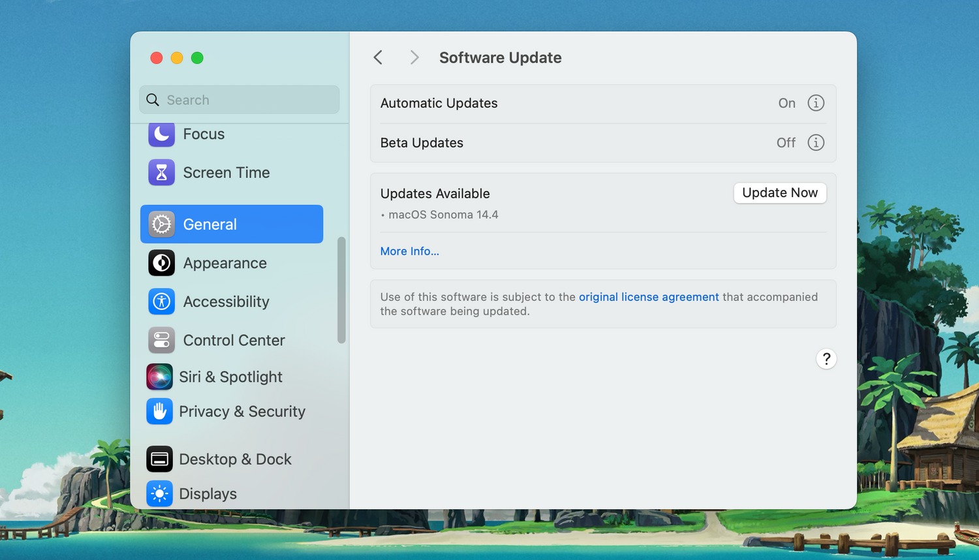979x560 pixels.
Task: Open Screen Time settings
Action: pyautogui.click(x=226, y=172)
